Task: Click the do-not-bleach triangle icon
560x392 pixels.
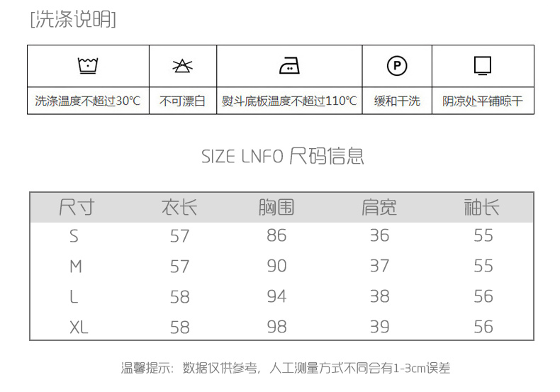Action: pyautogui.click(x=182, y=67)
